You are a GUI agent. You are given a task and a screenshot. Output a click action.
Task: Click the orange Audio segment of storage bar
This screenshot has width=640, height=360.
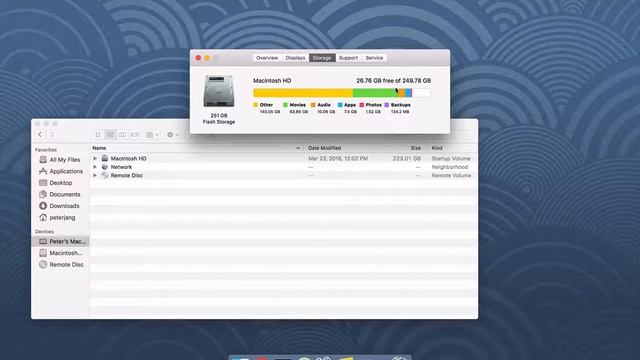401,93
